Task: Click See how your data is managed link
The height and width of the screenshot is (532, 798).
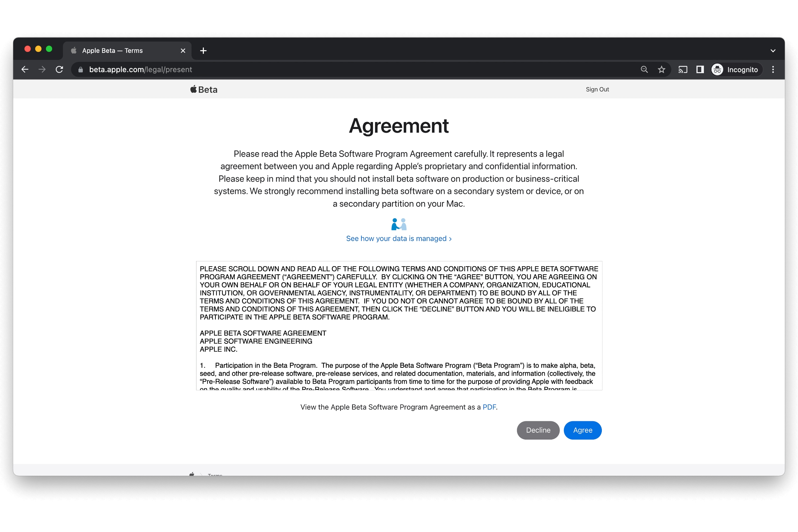Action: (x=398, y=238)
